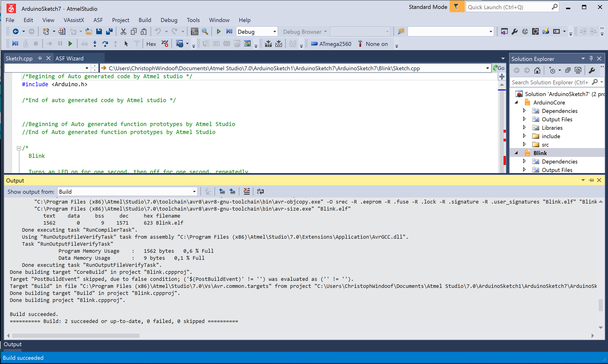Click the New Project icon
The height and width of the screenshot is (364, 608).
(x=46, y=31)
